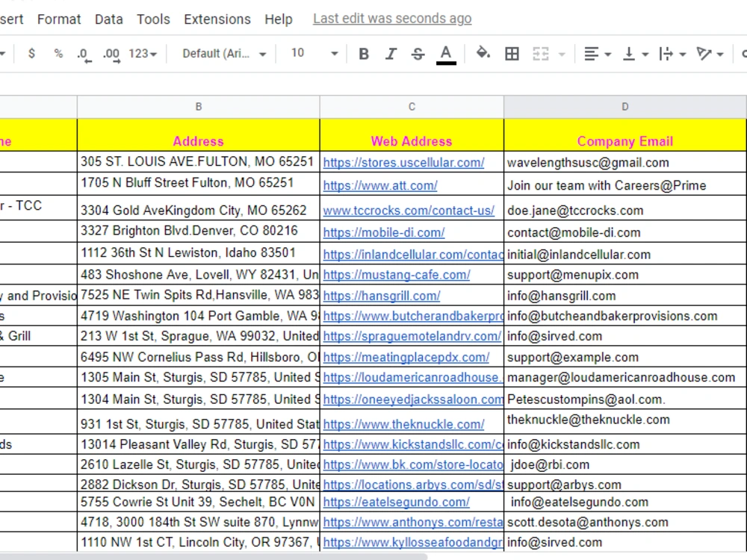Open the mustang-cafe.com link
This screenshot has width=747, height=560.
[397, 275]
